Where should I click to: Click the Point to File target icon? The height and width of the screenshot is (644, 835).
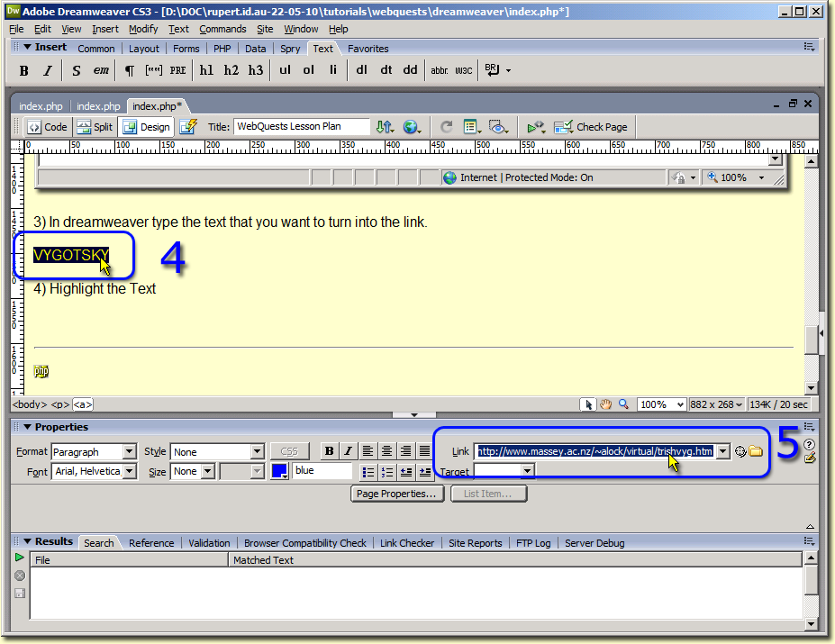[740, 451]
